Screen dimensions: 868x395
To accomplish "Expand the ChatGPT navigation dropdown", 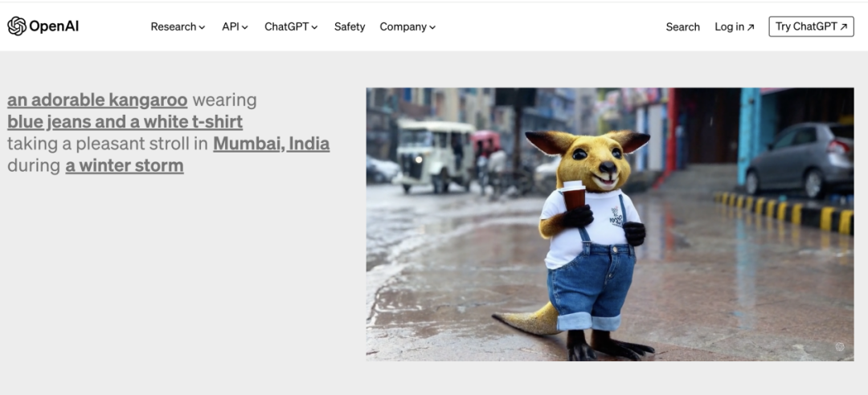I will 291,26.
